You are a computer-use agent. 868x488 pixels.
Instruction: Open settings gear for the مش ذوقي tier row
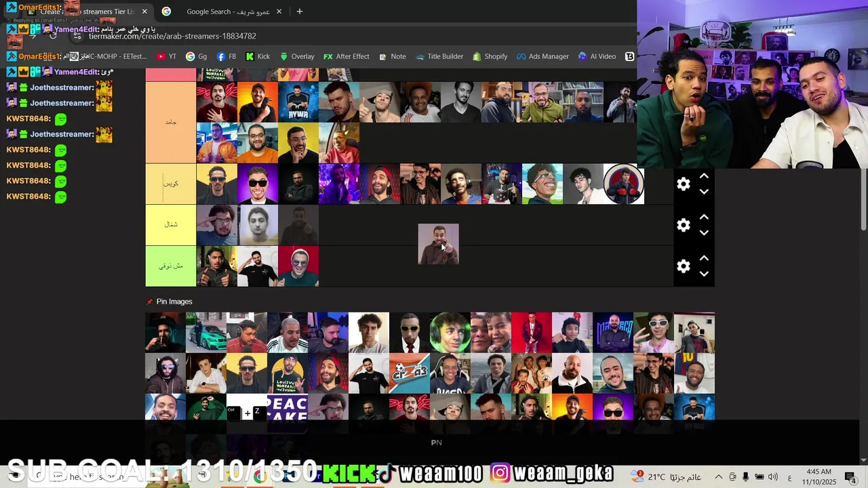point(684,266)
